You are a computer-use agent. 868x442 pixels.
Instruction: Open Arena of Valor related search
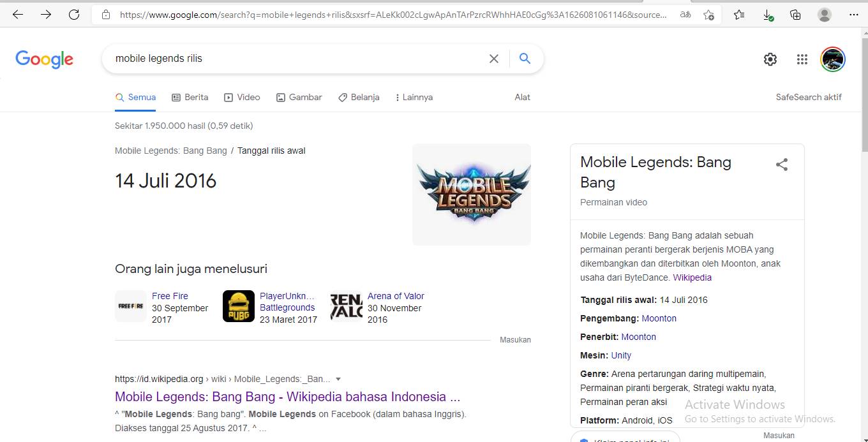pos(396,296)
